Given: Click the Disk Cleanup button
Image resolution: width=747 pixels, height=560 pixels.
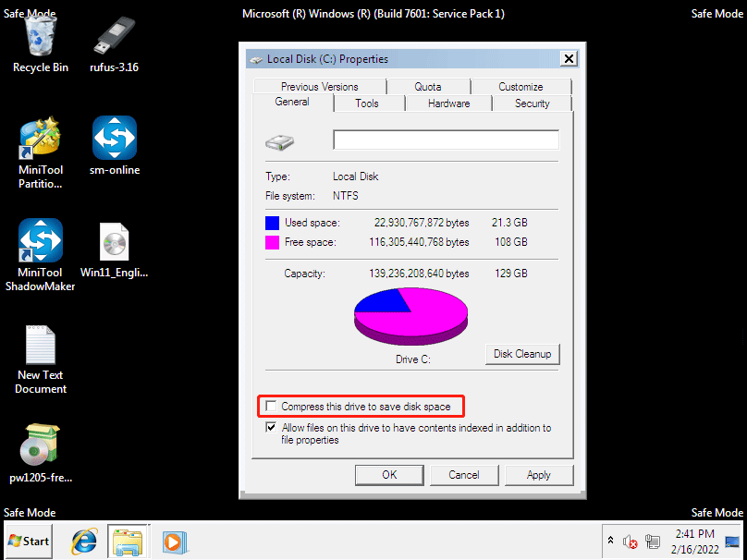Looking at the screenshot, I should point(521,354).
